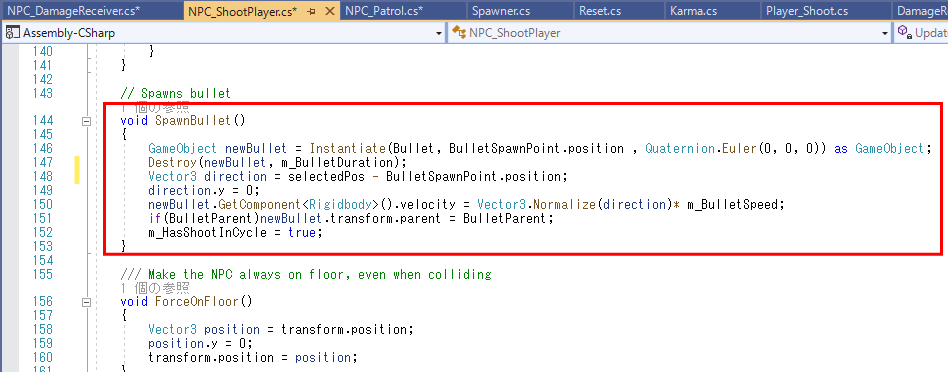
Task: Click the 'if' keyword on line 151
Action: (x=155, y=218)
